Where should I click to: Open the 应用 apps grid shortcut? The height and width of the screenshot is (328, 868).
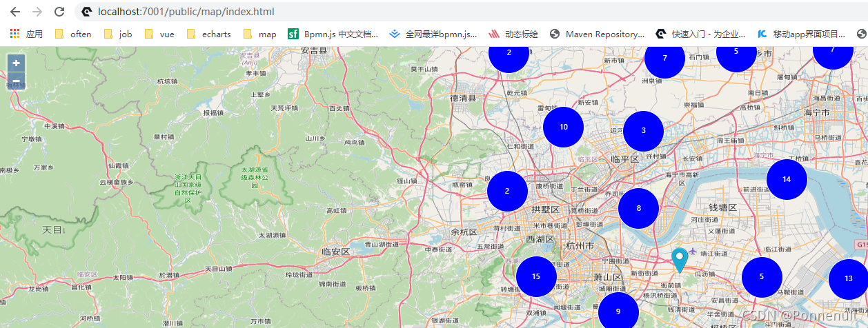pyautogui.click(x=26, y=34)
